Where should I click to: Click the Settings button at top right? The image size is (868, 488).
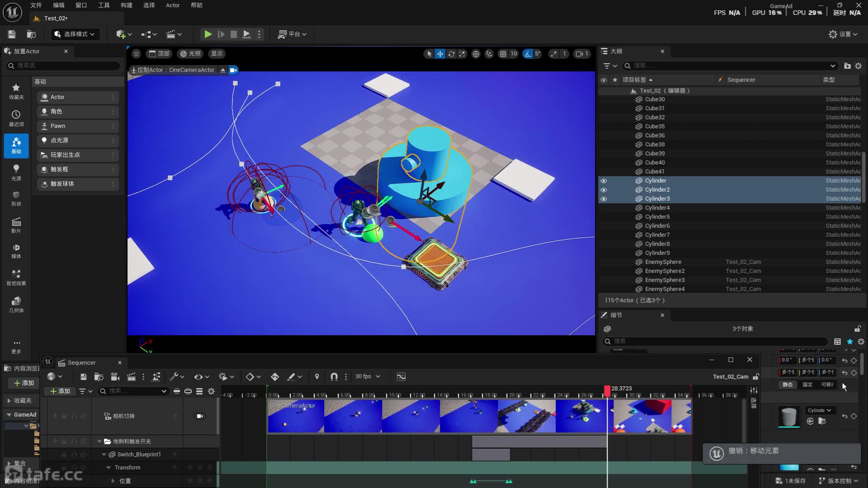(x=842, y=34)
